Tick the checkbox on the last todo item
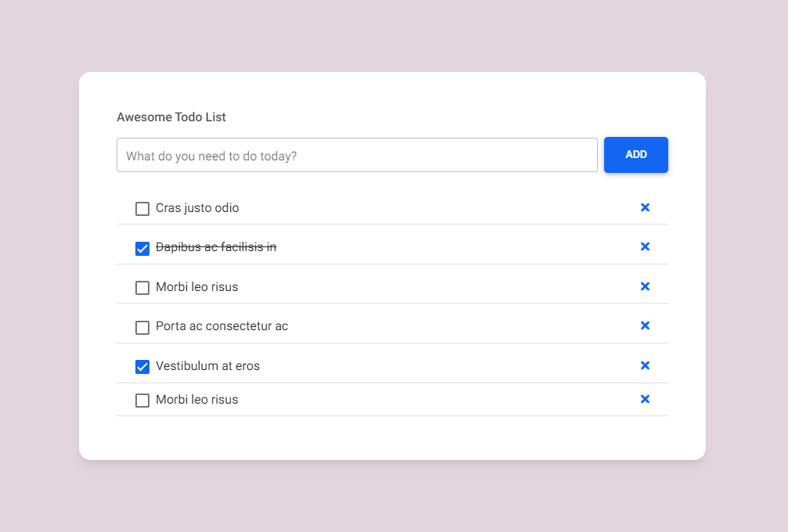This screenshot has width=788, height=532. point(142,400)
